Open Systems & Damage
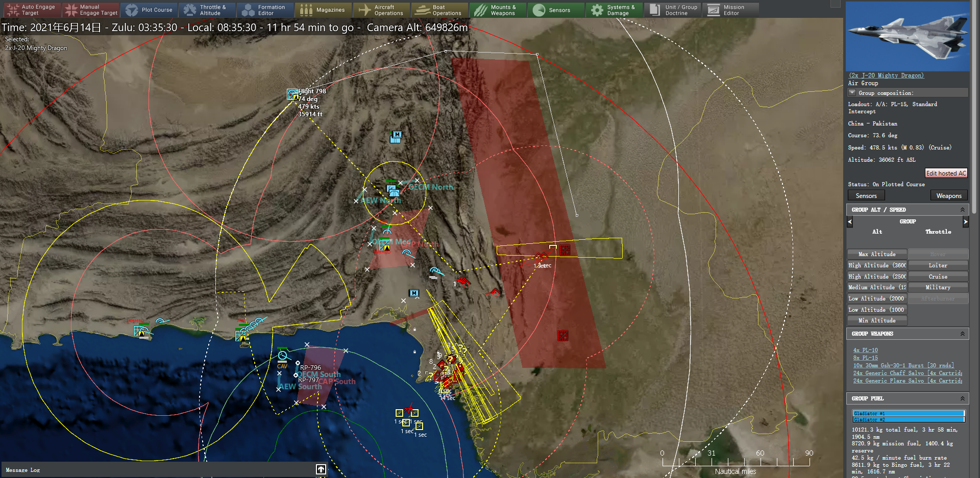Viewport: 980px width, 478px height. click(615, 10)
